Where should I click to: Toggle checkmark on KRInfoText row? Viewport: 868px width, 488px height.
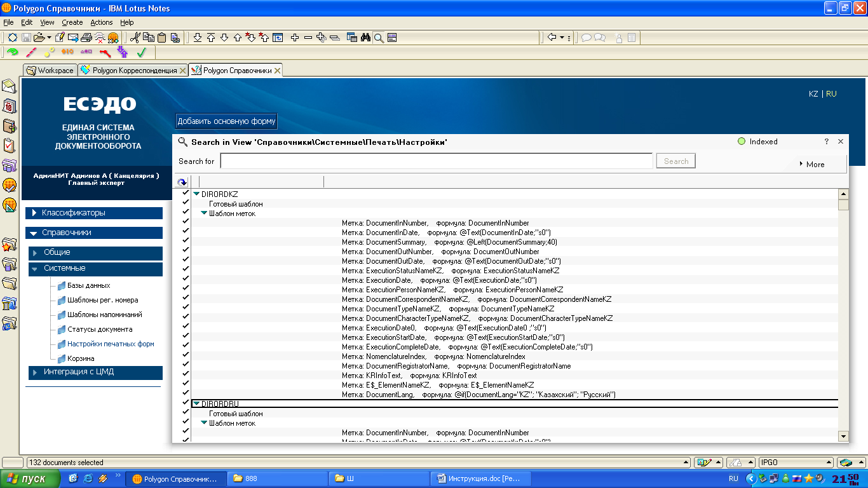click(185, 374)
